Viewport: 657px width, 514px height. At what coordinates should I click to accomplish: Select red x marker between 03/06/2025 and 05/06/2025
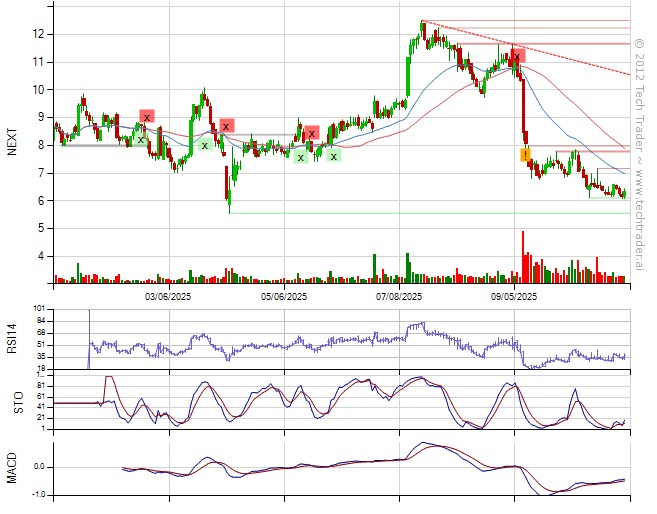pyautogui.click(x=227, y=126)
